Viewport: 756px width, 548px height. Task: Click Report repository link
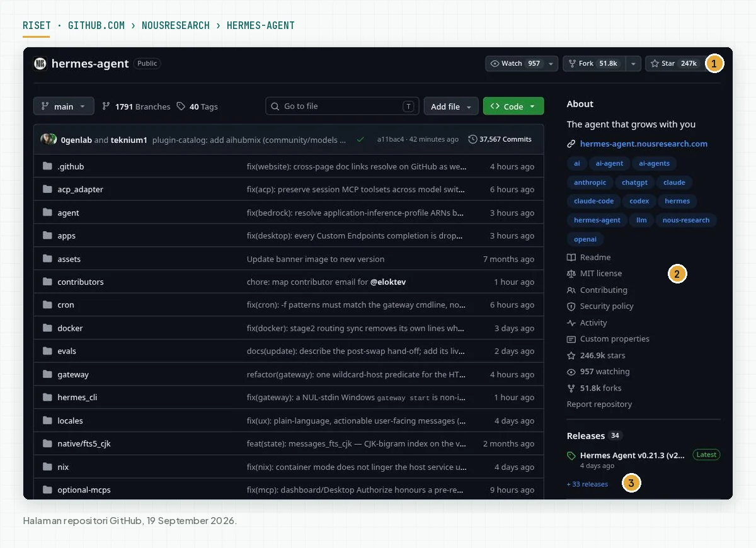click(599, 404)
